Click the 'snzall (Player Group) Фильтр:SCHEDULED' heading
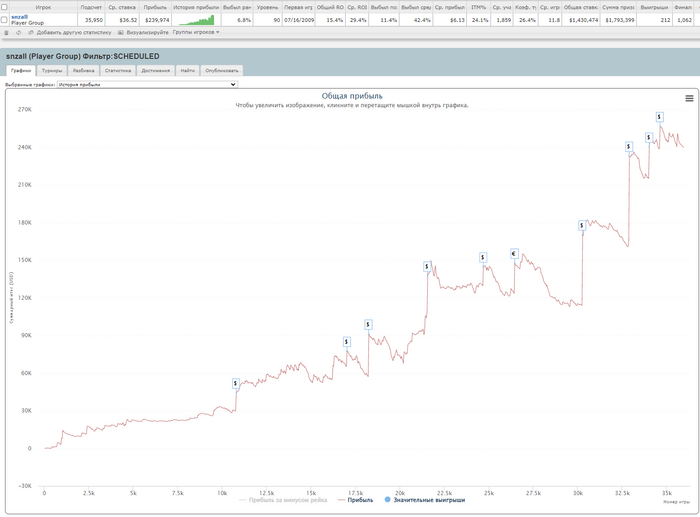This screenshot has width=700, height=517. 83,56
